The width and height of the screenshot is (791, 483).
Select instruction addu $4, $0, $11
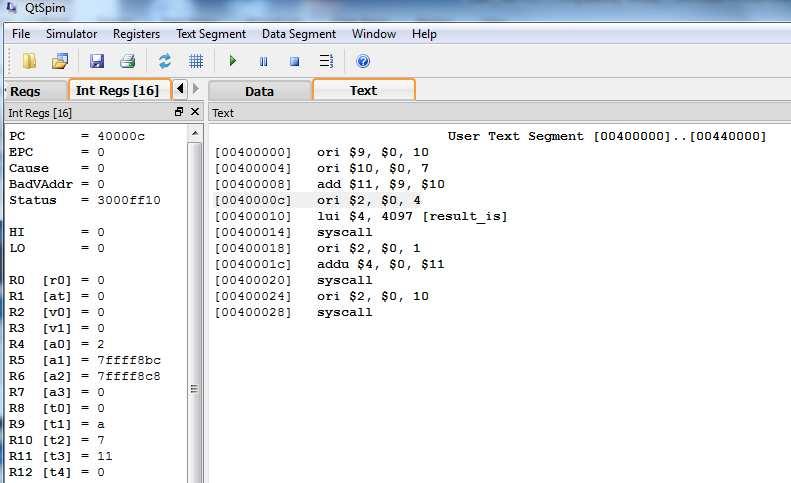click(x=381, y=264)
